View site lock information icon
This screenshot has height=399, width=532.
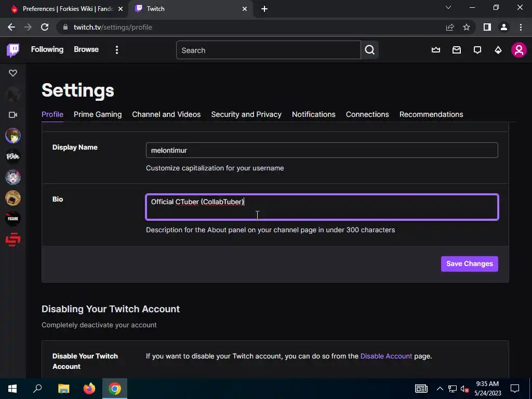click(65, 27)
